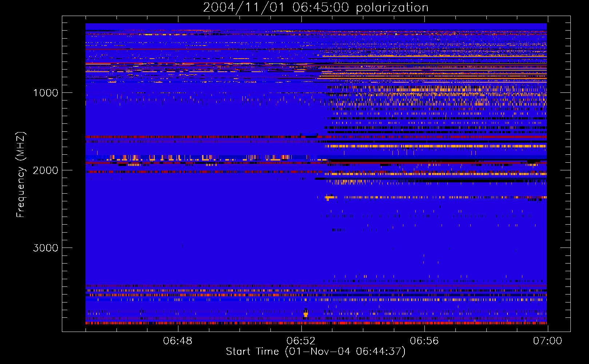This screenshot has width=589, height=364.
Task: Click the plot title '2004/11/01 06:45:00 polarization'
Action: tap(316, 7)
